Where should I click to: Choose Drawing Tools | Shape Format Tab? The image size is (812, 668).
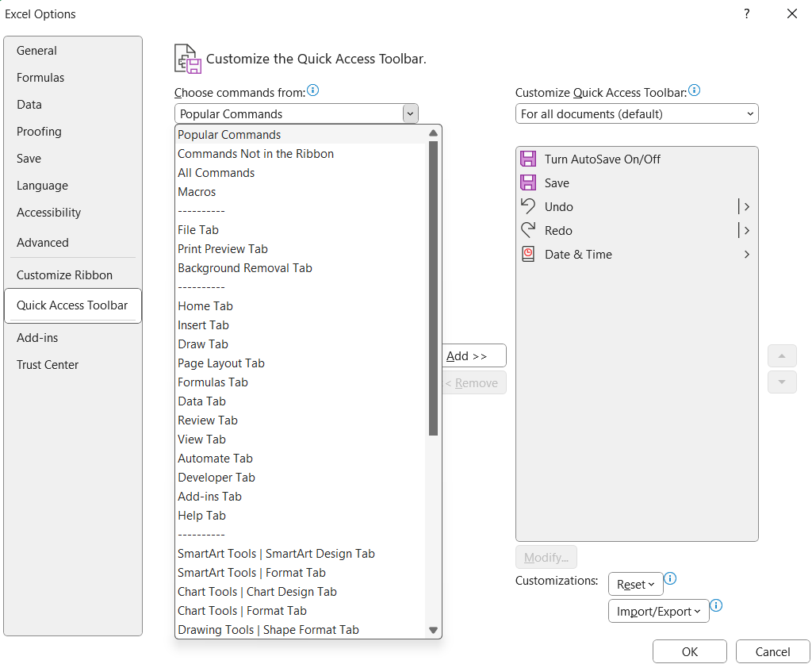[x=301, y=630]
